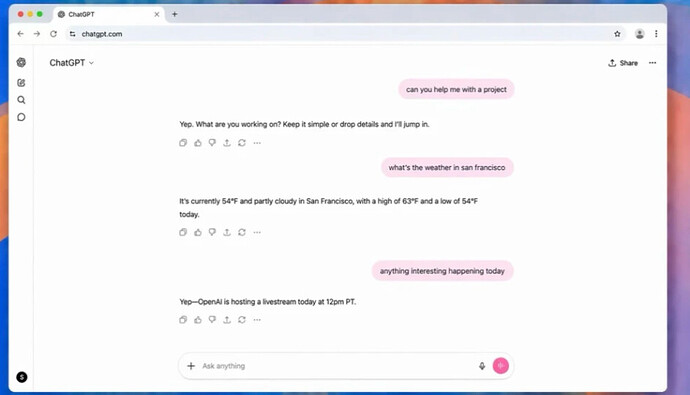Expand the ChatGPT model selector dropdown
The height and width of the screenshot is (395, 690).
pyautogui.click(x=72, y=63)
